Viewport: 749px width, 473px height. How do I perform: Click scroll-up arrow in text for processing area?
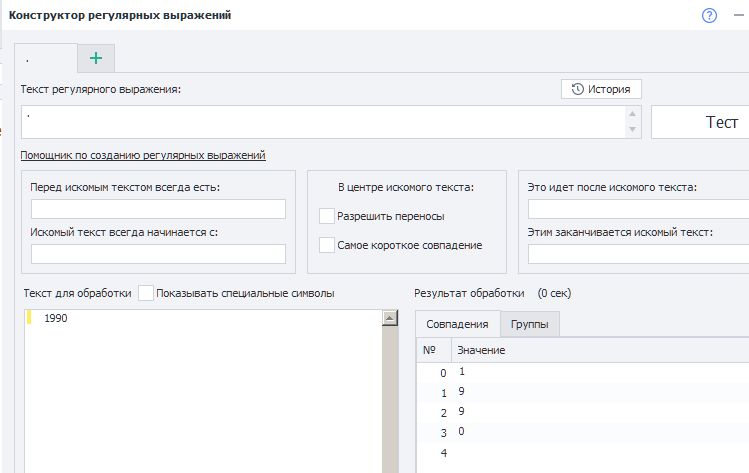[390, 318]
